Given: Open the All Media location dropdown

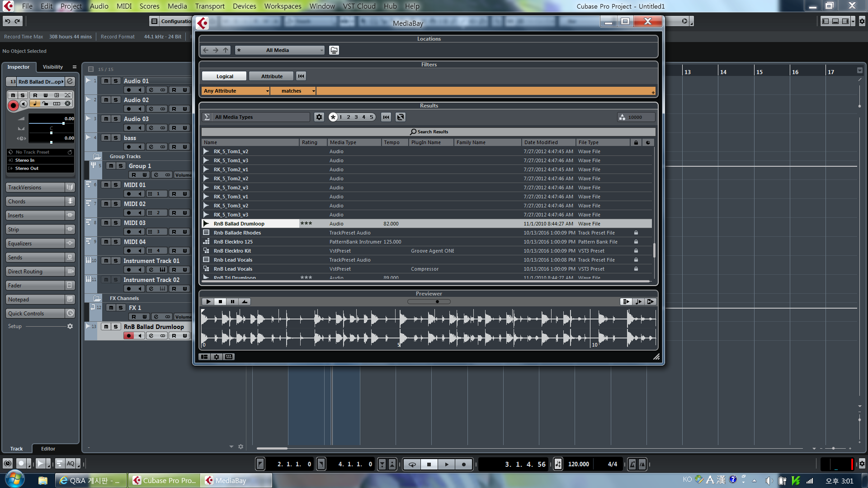Looking at the screenshot, I should tap(280, 50).
